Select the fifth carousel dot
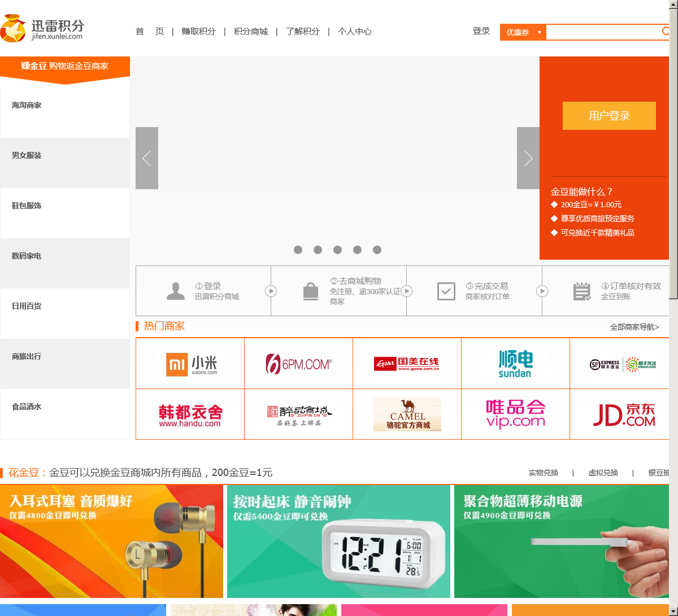The height and width of the screenshot is (616, 678). tap(377, 250)
